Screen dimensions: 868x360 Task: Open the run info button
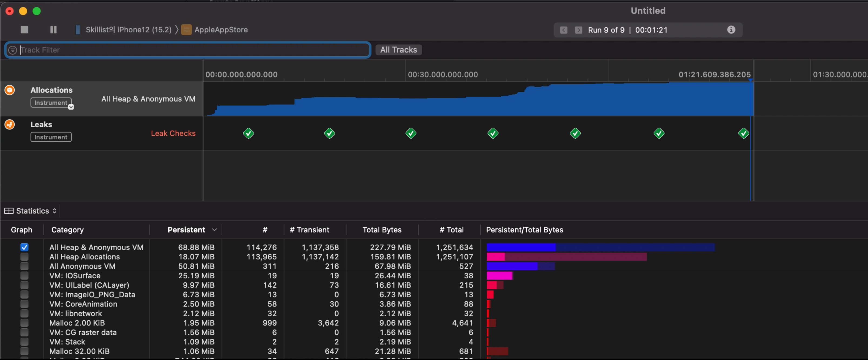[731, 30]
